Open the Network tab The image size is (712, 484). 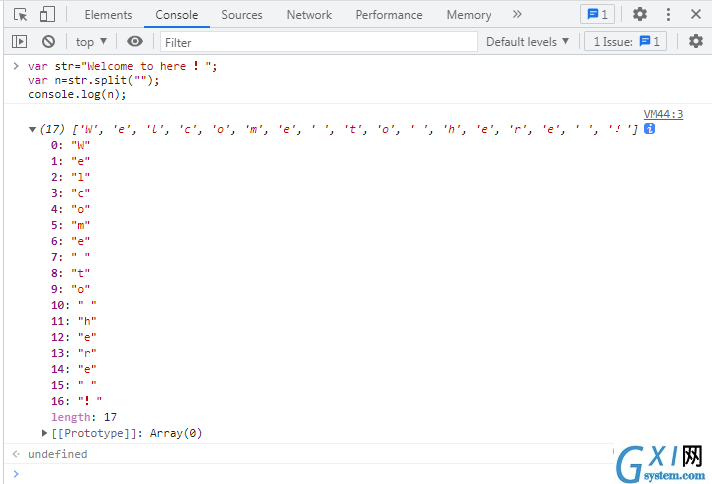[x=309, y=15]
